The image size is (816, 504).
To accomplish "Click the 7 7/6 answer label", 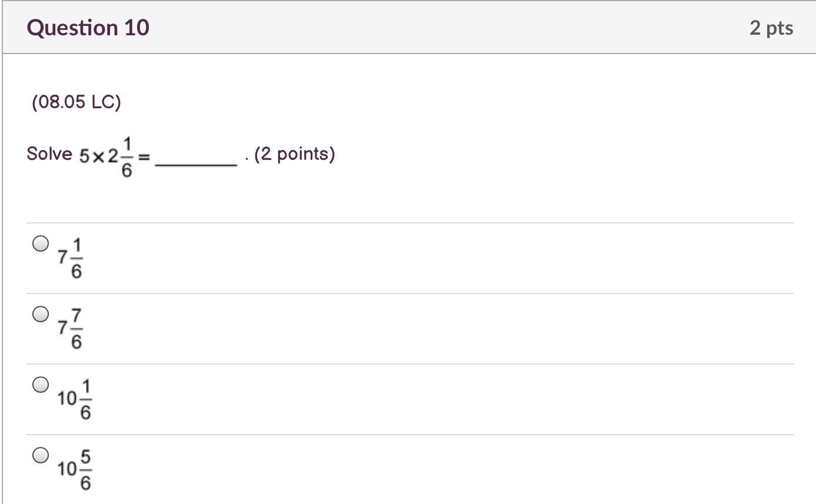I will 71,329.
